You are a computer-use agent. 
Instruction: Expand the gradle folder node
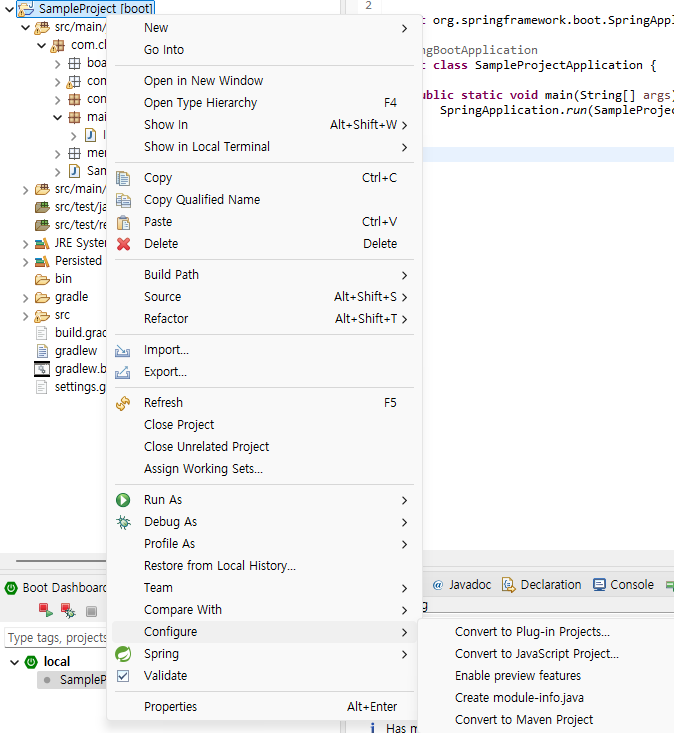26,298
